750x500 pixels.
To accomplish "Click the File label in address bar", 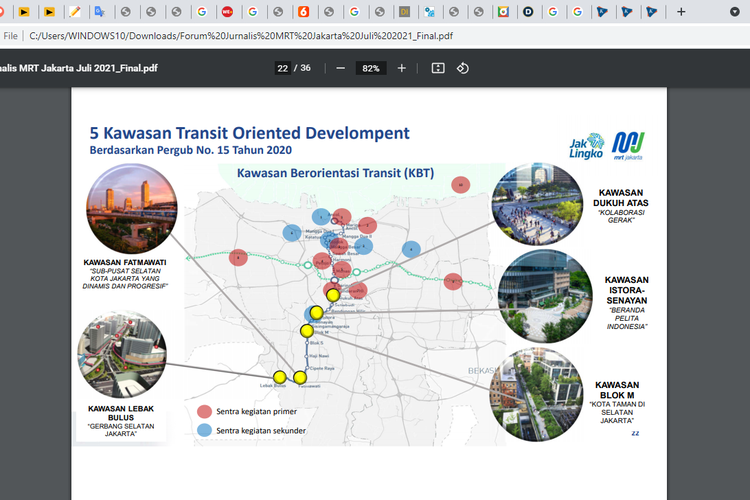I will tap(11, 35).
